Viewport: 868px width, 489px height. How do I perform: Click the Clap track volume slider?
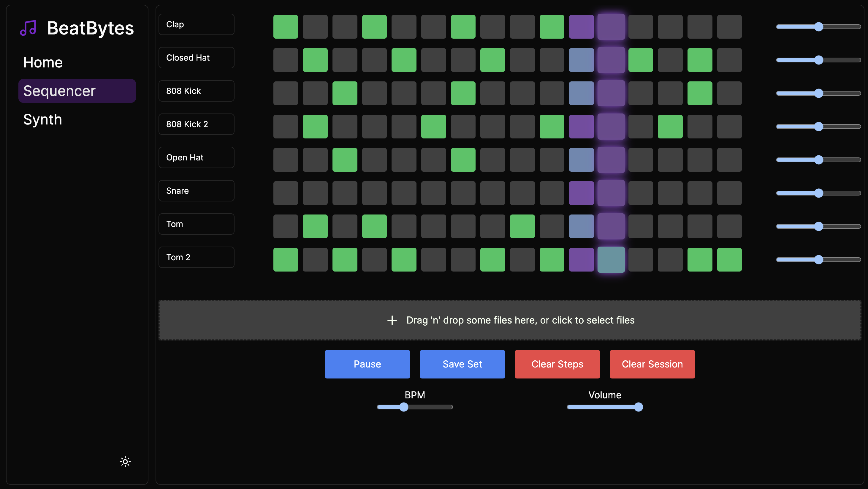(x=818, y=27)
